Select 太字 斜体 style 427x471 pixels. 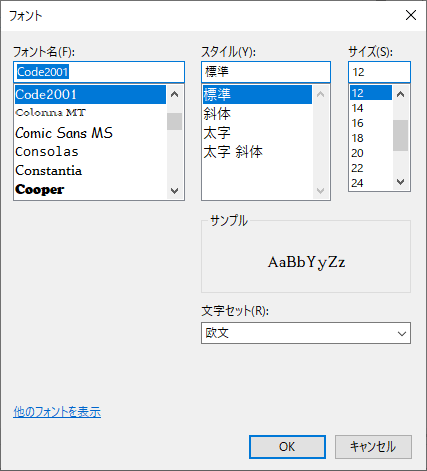[x=257, y=152]
